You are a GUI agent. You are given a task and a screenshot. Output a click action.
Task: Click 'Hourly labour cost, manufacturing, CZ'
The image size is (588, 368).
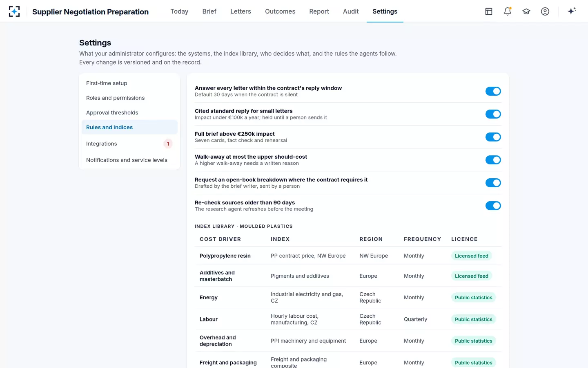pos(294,319)
